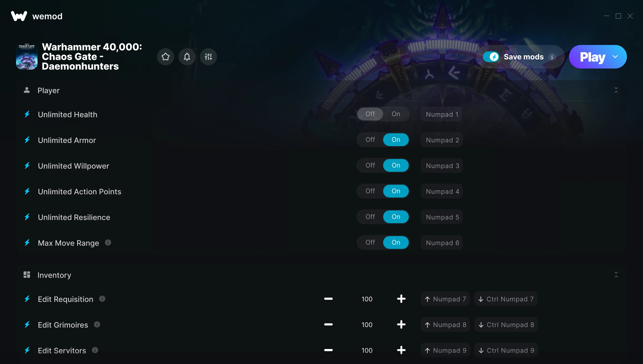Click the Edit Grimoires value field
The image size is (643, 364).
point(367,325)
